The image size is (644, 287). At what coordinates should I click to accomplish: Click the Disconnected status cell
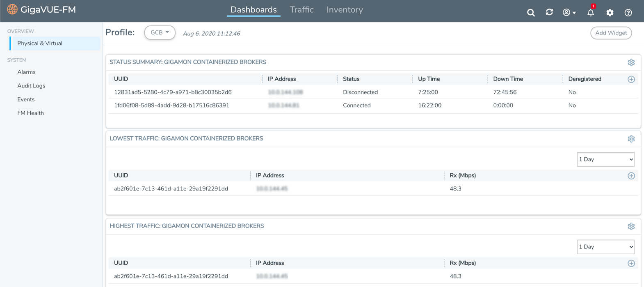[x=360, y=92]
